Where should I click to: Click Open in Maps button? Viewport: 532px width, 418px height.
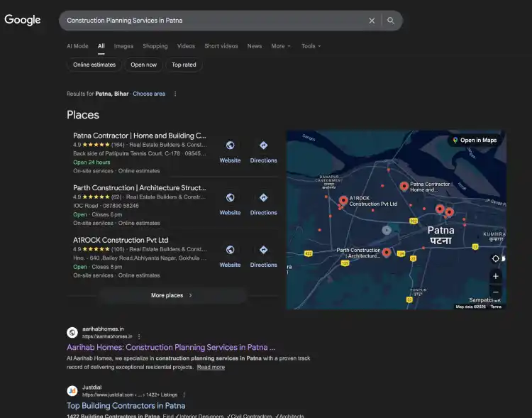(x=475, y=140)
